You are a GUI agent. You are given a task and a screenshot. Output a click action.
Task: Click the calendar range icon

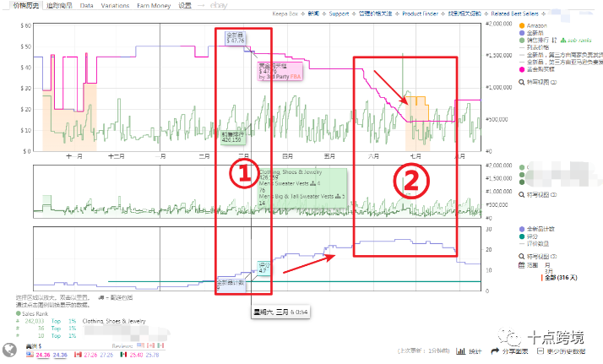(x=521, y=265)
